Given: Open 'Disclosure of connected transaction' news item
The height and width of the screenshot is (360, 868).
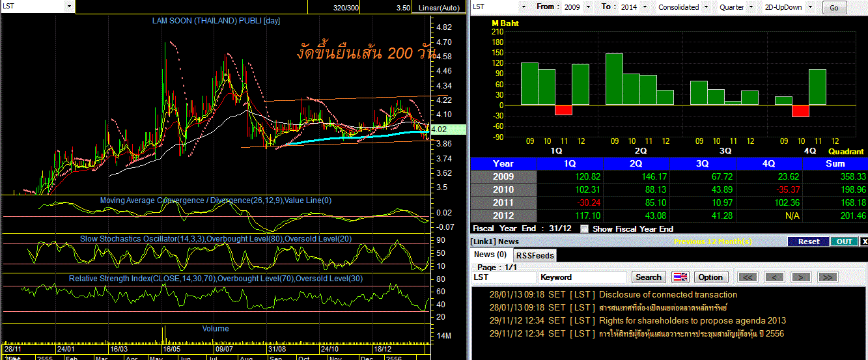Looking at the screenshot, I should (668, 294).
